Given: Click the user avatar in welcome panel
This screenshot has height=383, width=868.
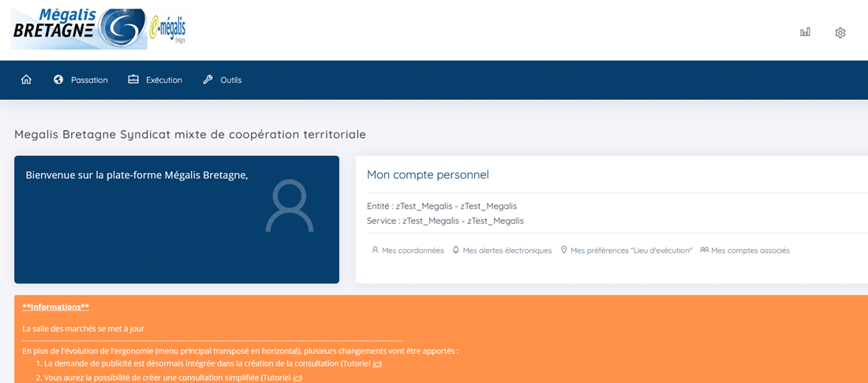Looking at the screenshot, I should 289,206.
